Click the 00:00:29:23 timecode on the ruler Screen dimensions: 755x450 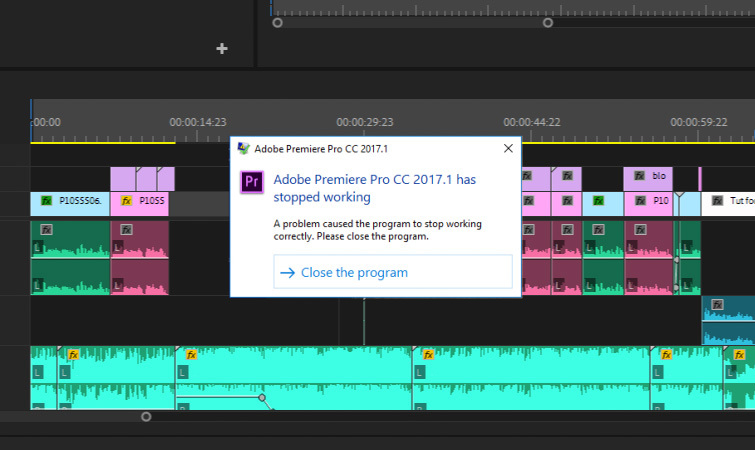point(365,122)
